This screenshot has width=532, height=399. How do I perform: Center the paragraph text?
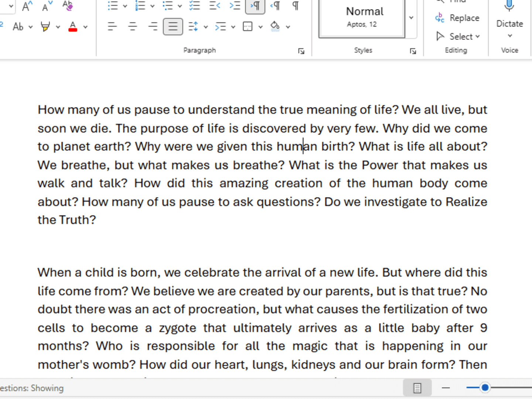(132, 27)
